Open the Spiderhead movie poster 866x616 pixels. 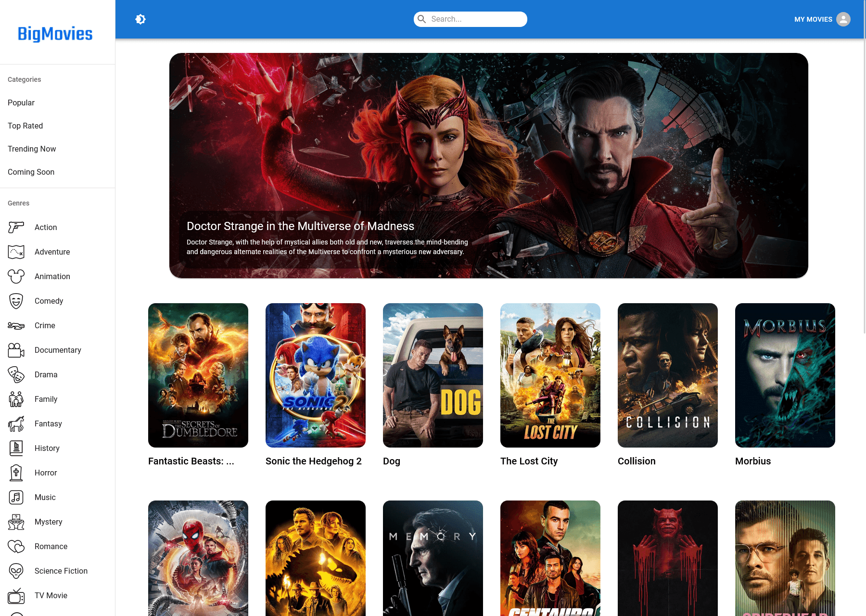coord(785,558)
